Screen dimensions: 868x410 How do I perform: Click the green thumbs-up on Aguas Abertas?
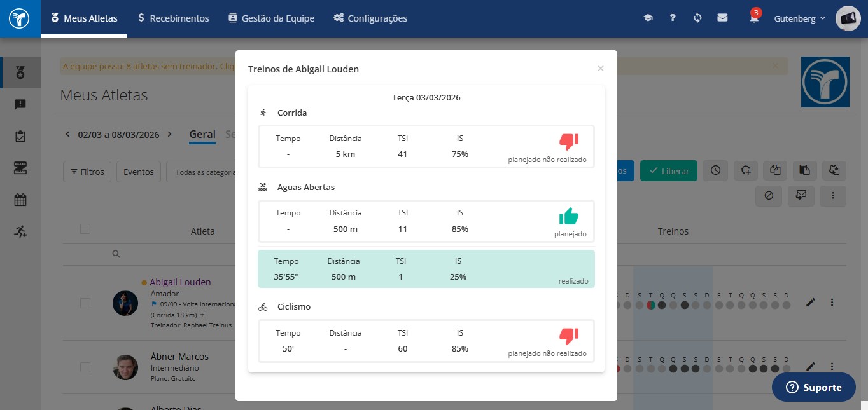pyautogui.click(x=569, y=216)
